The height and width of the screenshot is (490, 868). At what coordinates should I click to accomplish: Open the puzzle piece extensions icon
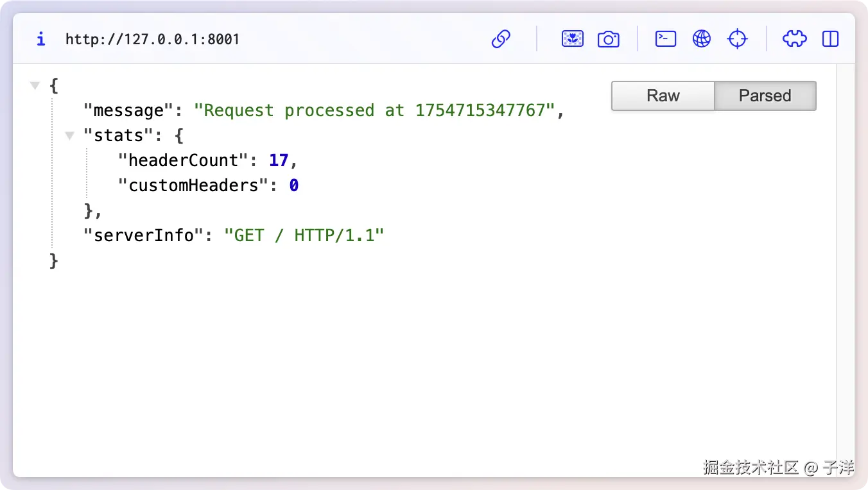click(794, 39)
